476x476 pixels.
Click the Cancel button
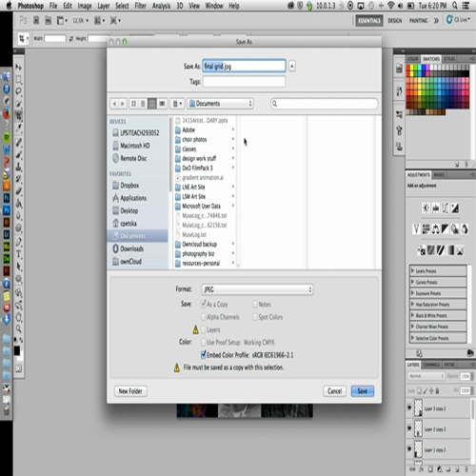click(x=334, y=391)
